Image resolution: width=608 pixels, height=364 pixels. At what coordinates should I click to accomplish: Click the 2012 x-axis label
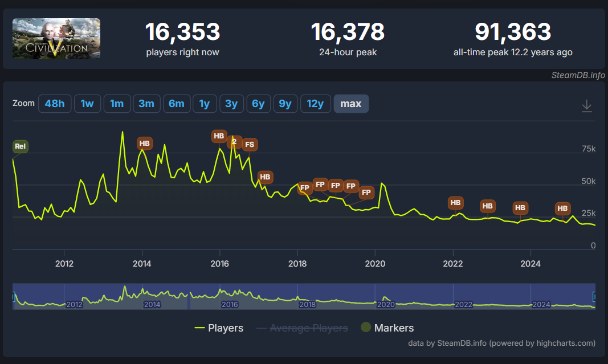point(64,264)
